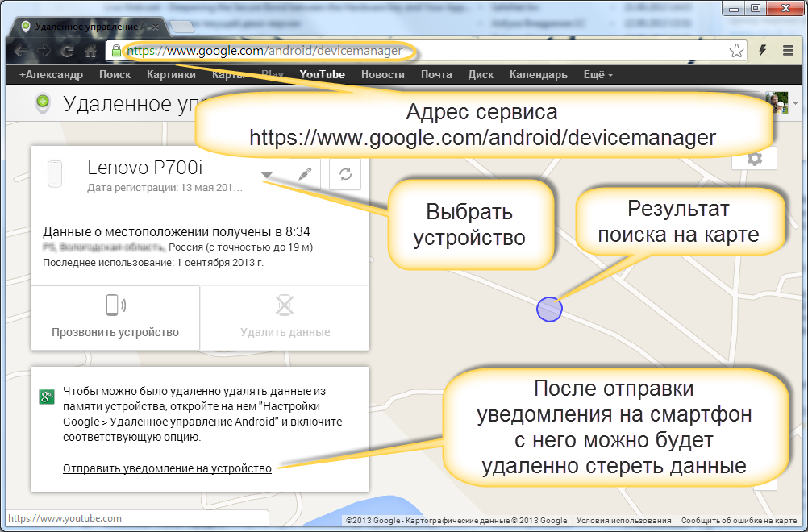
Task: Click the browser back arrow
Action: (21, 51)
